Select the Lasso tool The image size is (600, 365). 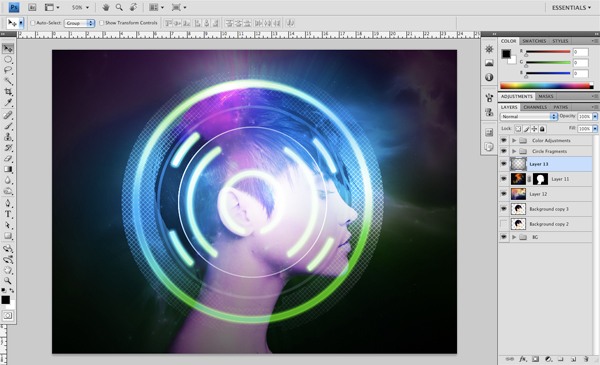(x=8, y=70)
